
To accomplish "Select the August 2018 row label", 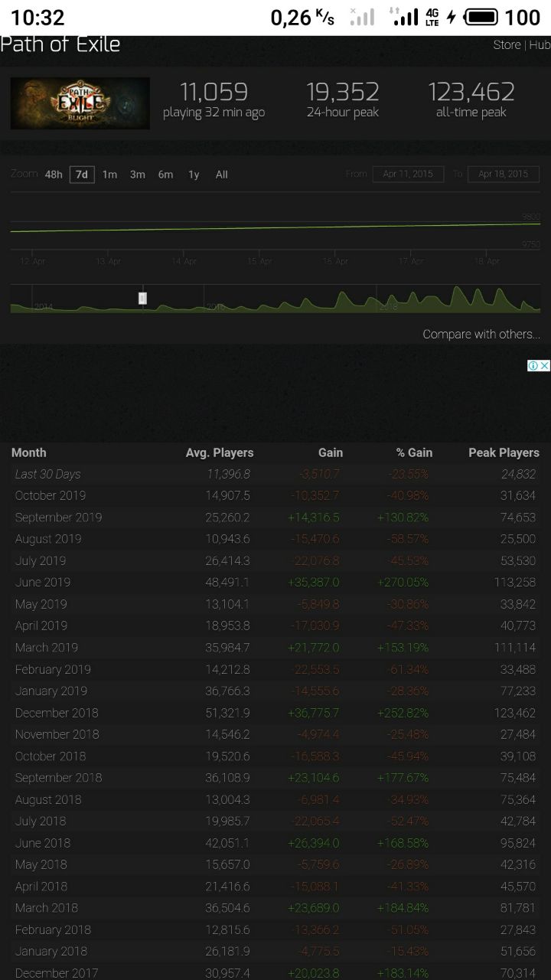I will click(48, 799).
